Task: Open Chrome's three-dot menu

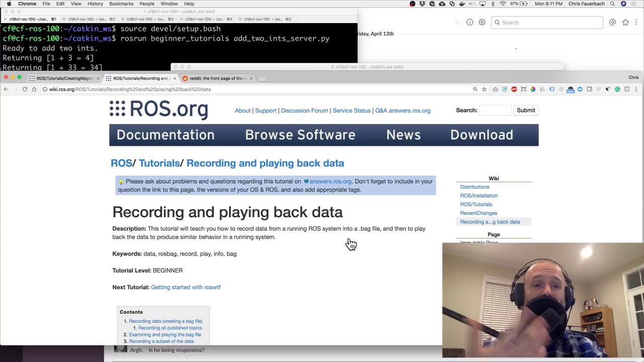Action: pos(636,89)
